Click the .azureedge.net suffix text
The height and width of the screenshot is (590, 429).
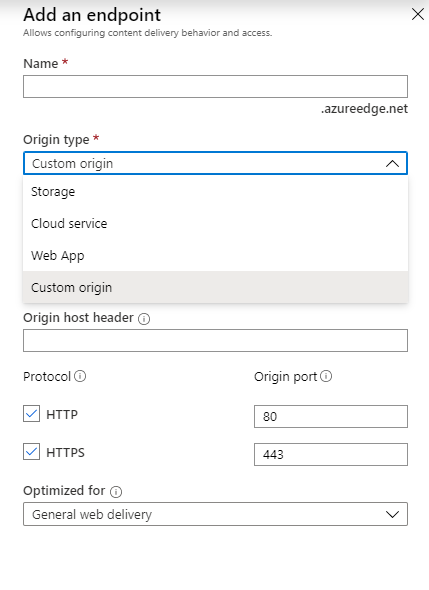[364, 109]
